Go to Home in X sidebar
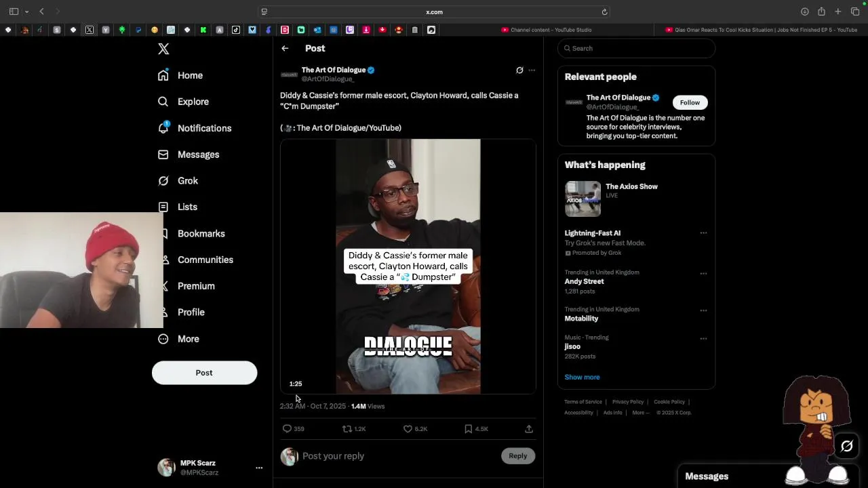Image resolution: width=868 pixels, height=488 pixels. 180,75
